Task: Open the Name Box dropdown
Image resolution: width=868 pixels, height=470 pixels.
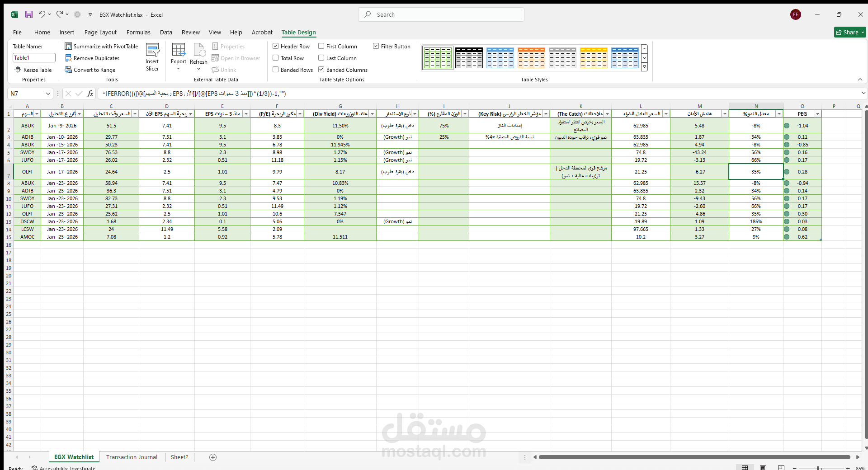Action: [x=48, y=94]
